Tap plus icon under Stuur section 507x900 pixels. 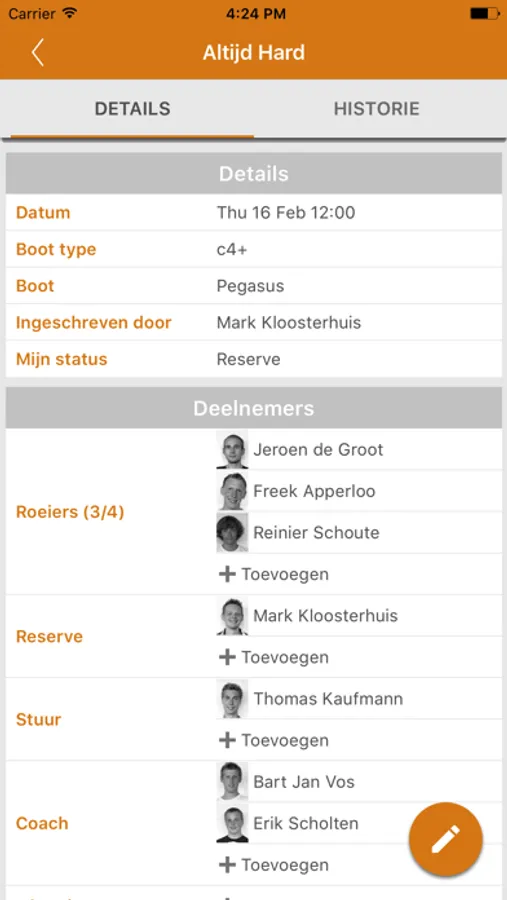[227, 740]
